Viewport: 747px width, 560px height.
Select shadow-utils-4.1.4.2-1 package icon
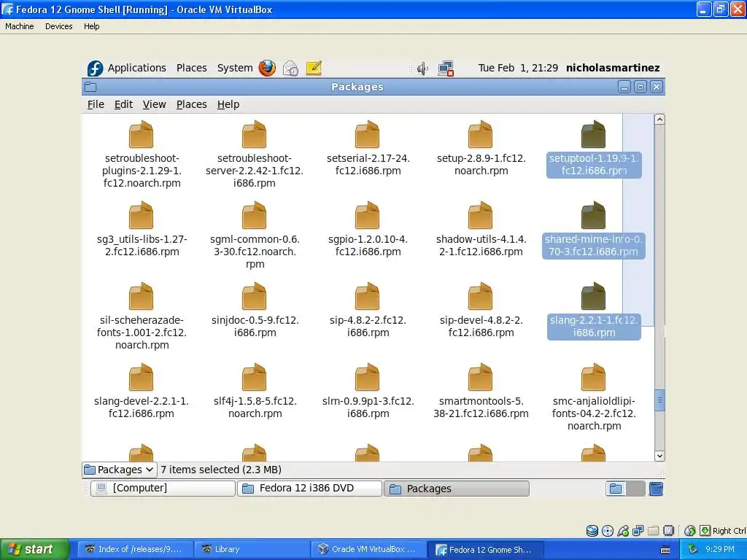pyautogui.click(x=480, y=216)
